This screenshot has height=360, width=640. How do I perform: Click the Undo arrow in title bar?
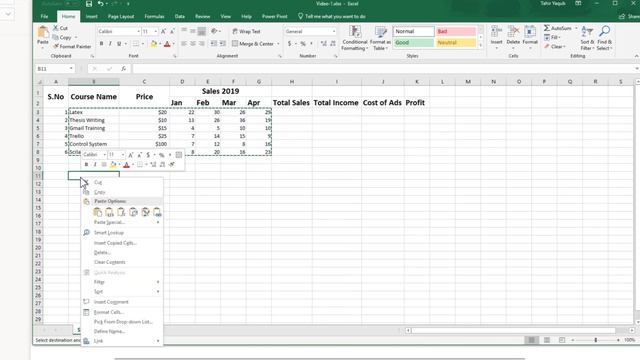coord(100,4)
